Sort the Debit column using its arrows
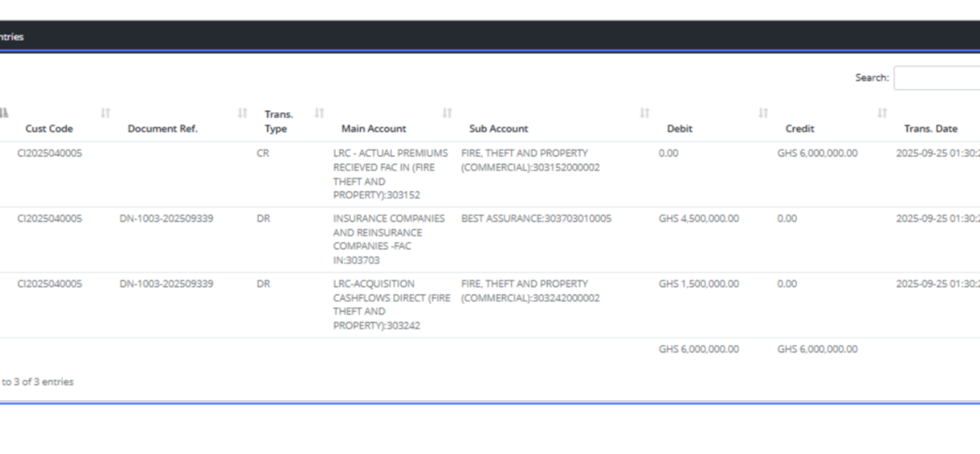Image resolution: width=980 pixels, height=454 pixels. (763, 113)
